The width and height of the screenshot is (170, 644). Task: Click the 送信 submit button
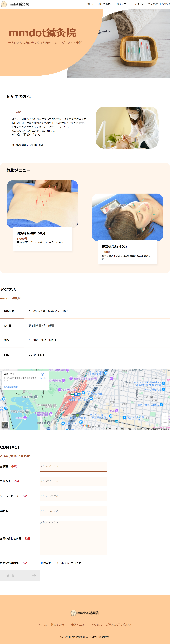pos(20,576)
